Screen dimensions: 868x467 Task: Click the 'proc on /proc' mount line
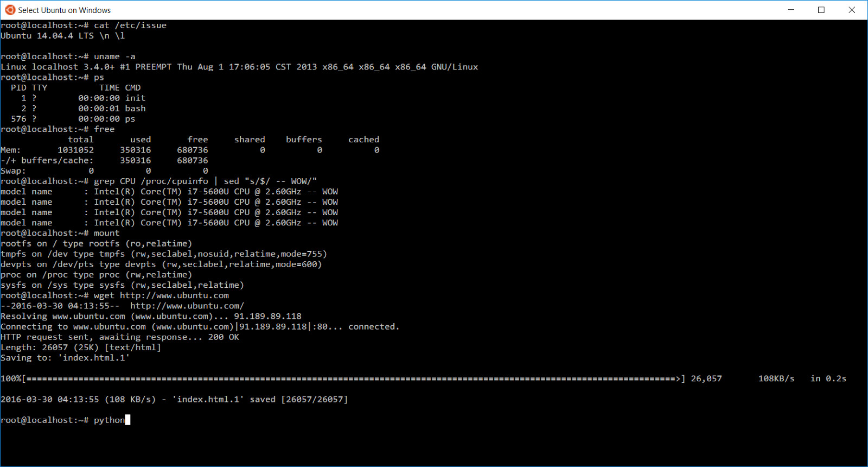[x=97, y=275]
